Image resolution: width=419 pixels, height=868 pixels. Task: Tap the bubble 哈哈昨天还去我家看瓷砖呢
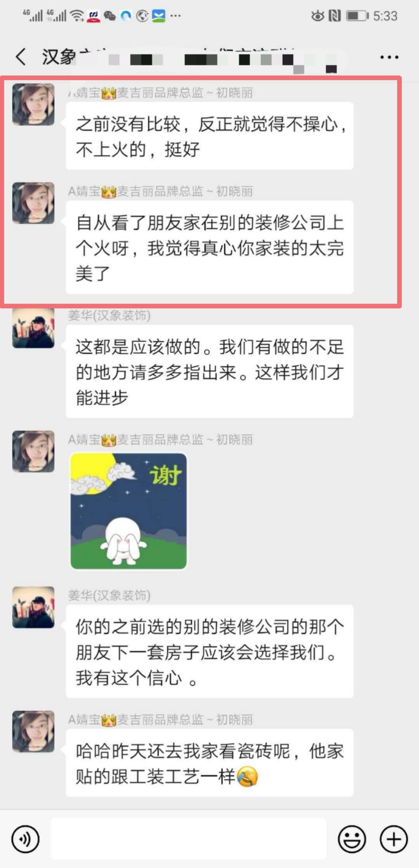[x=209, y=763]
